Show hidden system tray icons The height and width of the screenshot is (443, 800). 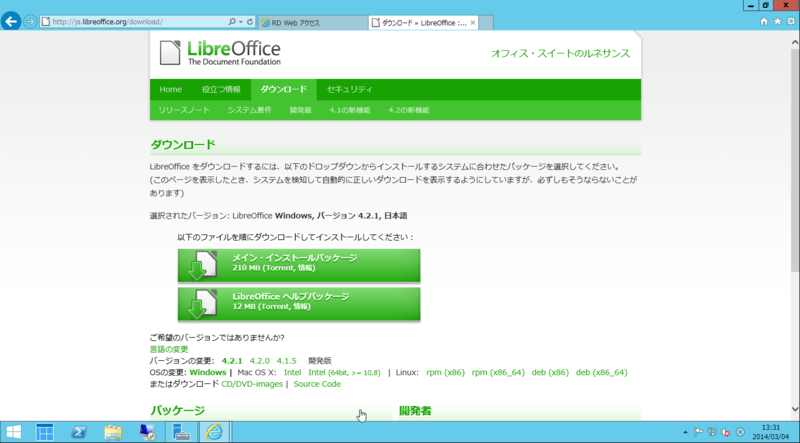(685, 432)
